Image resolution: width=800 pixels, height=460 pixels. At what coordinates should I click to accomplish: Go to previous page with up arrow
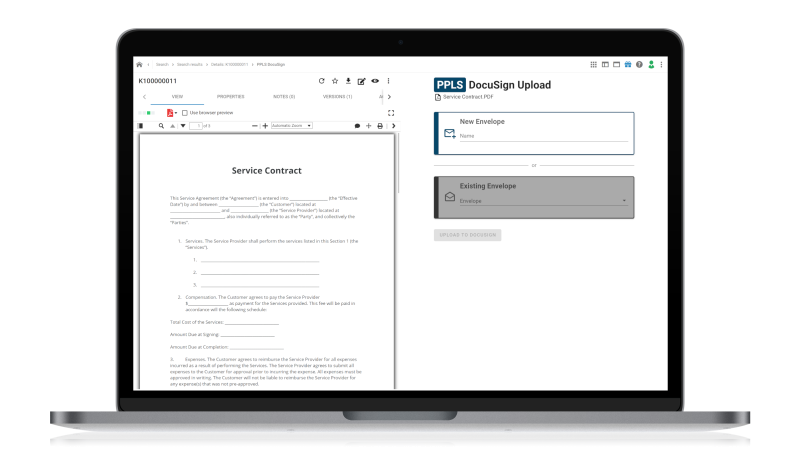click(172, 126)
